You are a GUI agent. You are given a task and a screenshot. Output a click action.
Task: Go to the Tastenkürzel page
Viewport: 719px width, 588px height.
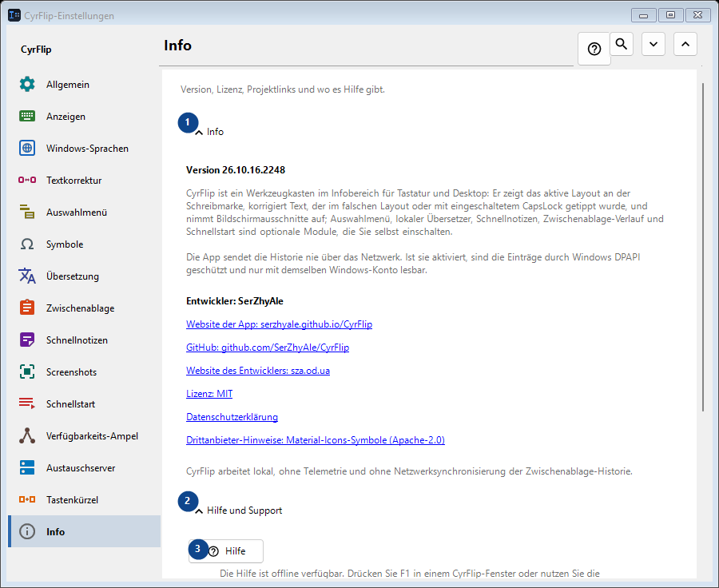[x=85, y=499]
